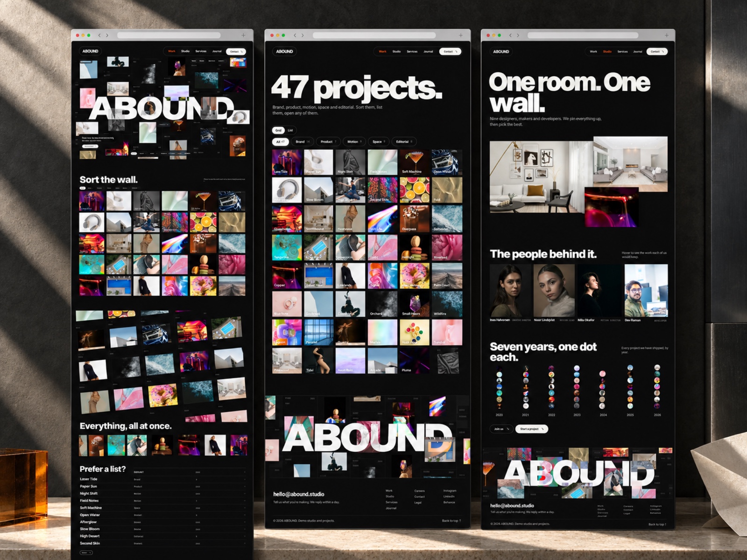The image size is (747, 560).
Task: Open Studio nav item in middle window
Action: click(396, 51)
